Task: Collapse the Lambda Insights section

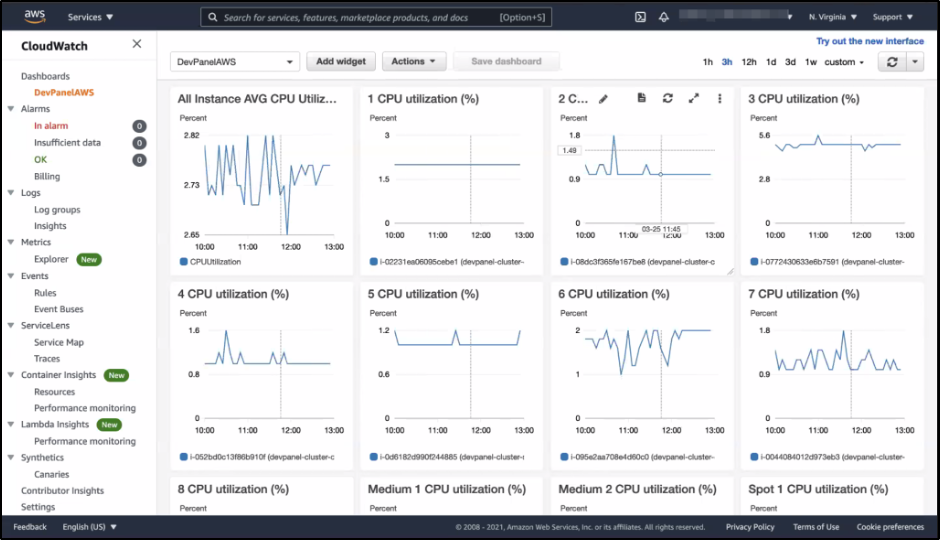Action: coord(11,424)
